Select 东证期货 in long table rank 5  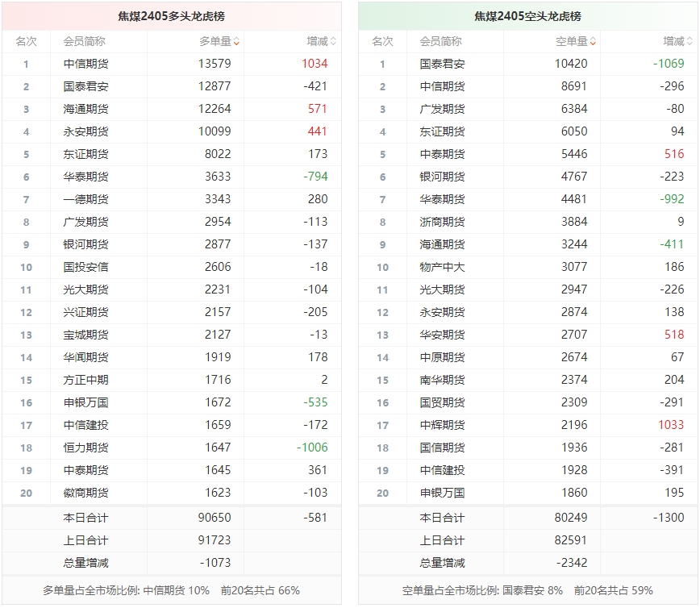click(x=85, y=154)
